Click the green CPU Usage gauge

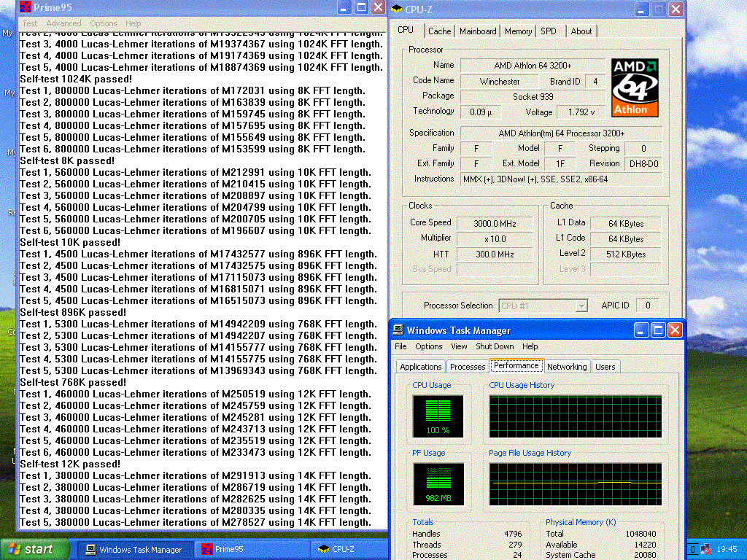[438, 416]
